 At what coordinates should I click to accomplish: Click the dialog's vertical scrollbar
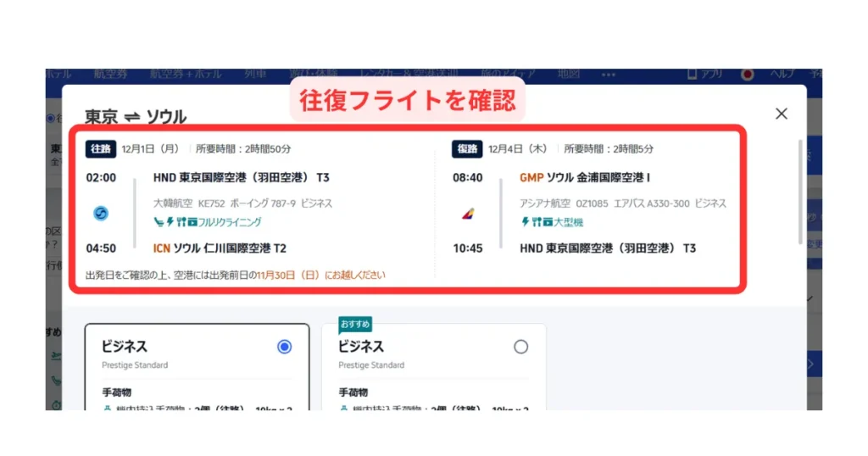799,191
